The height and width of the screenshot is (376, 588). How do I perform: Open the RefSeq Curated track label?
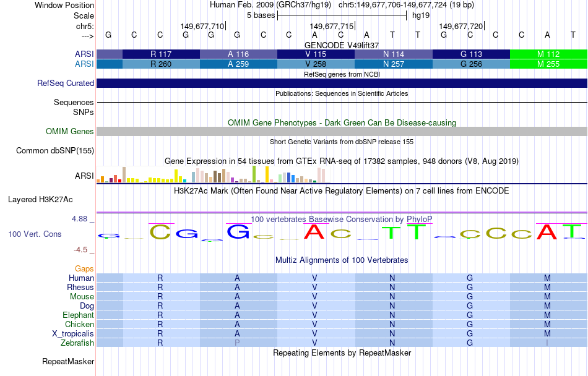(x=66, y=83)
